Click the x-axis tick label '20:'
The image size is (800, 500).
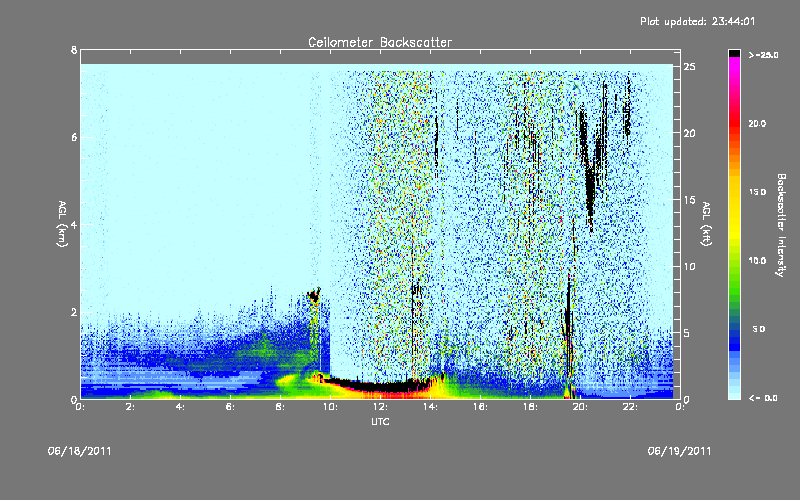tap(581, 407)
